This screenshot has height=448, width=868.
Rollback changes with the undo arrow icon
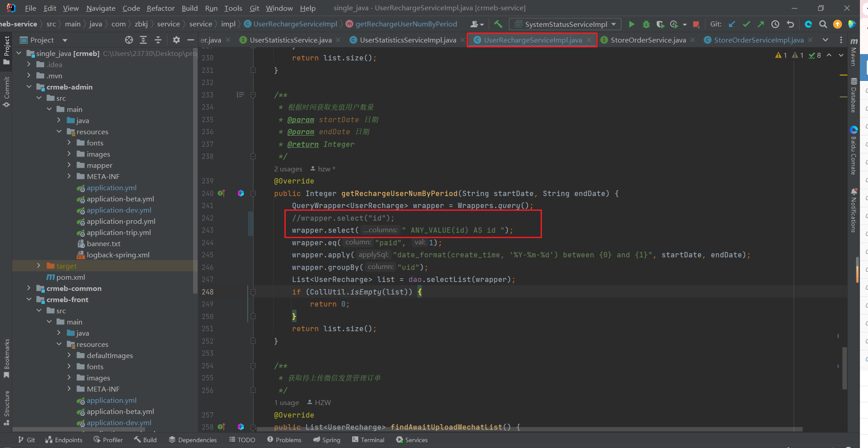coord(790,24)
